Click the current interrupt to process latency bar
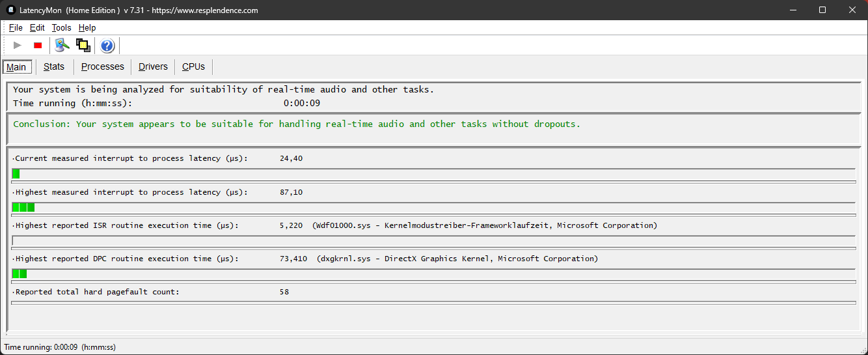The width and height of the screenshot is (868, 355). click(433, 173)
